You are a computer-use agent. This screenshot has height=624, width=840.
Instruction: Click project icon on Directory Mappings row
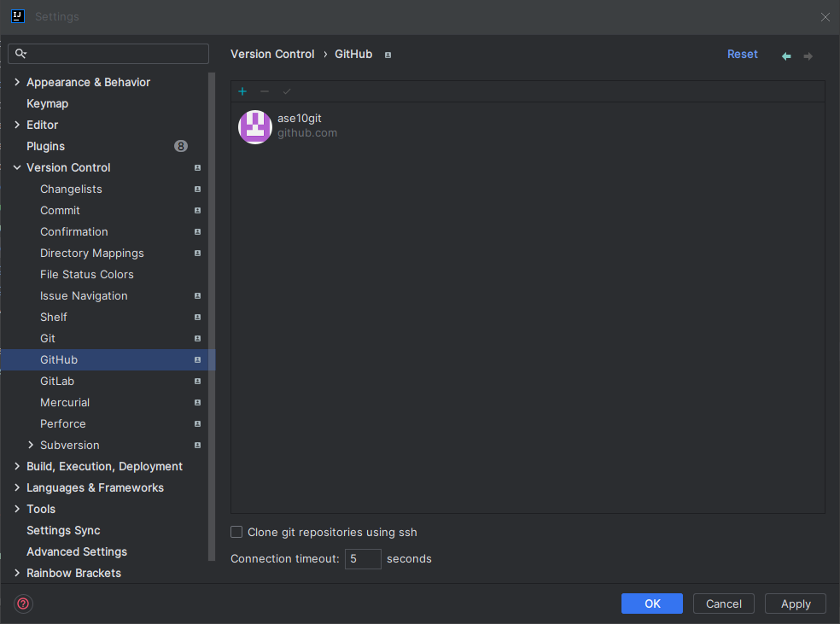coord(198,253)
